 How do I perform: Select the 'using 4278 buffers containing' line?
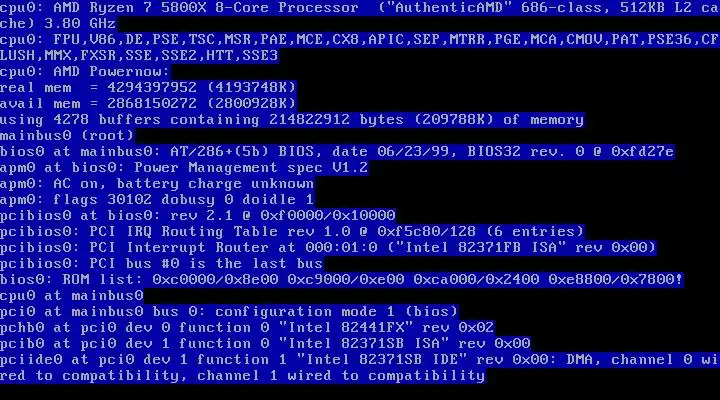pos(292,119)
